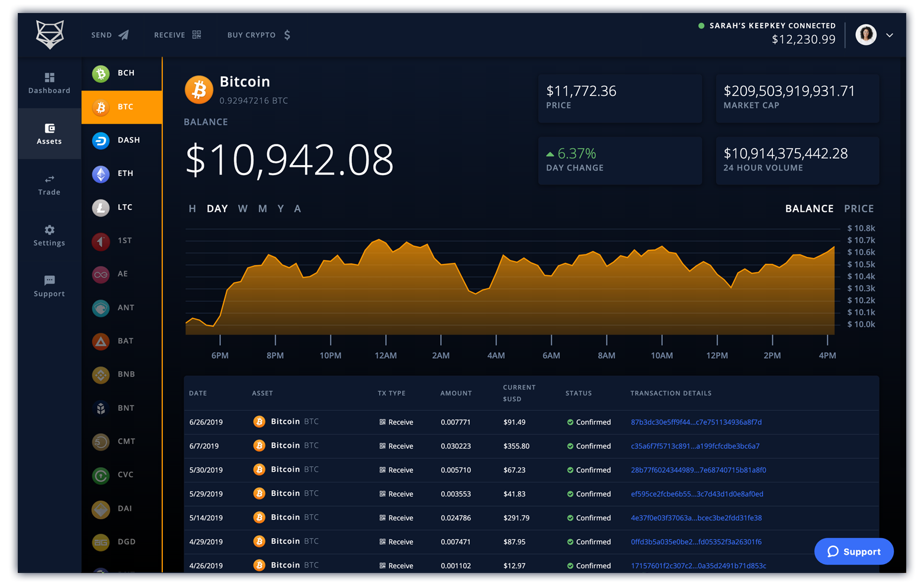Screen dimensions: 924x586
Task: Select the BTC asset in list
Action: coord(121,107)
